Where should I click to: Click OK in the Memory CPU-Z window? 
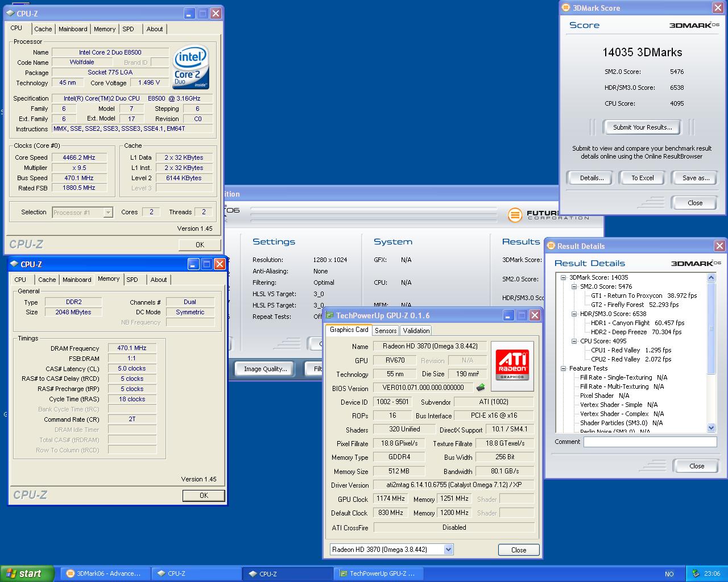(x=204, y=496)
